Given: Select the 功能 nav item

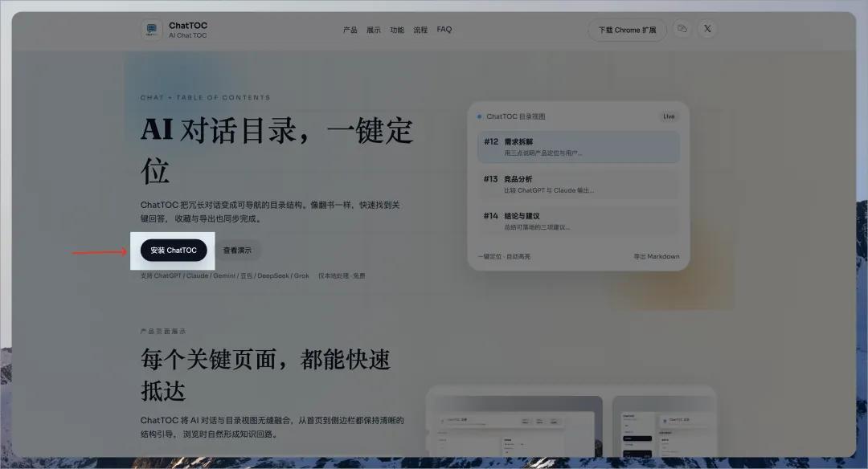Looking at the screenshot, I should pos(397,30).
